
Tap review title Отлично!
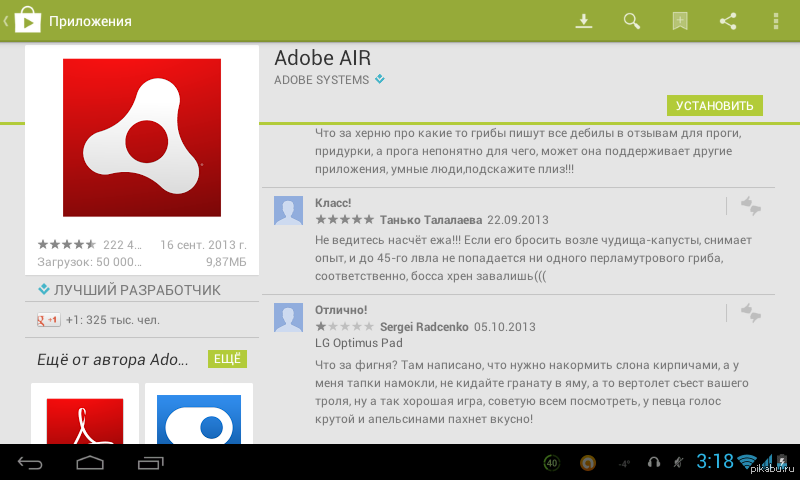click(x=341, y=310)
